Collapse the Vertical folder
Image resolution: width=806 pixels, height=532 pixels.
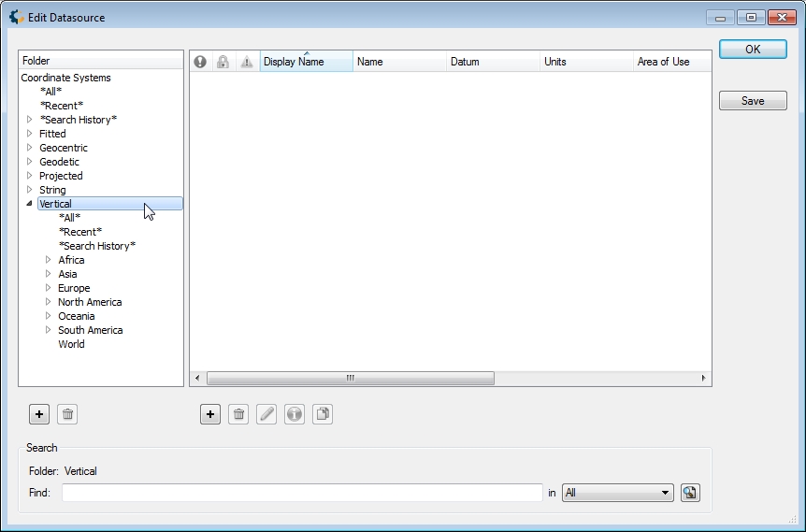[x=30, y=204]
